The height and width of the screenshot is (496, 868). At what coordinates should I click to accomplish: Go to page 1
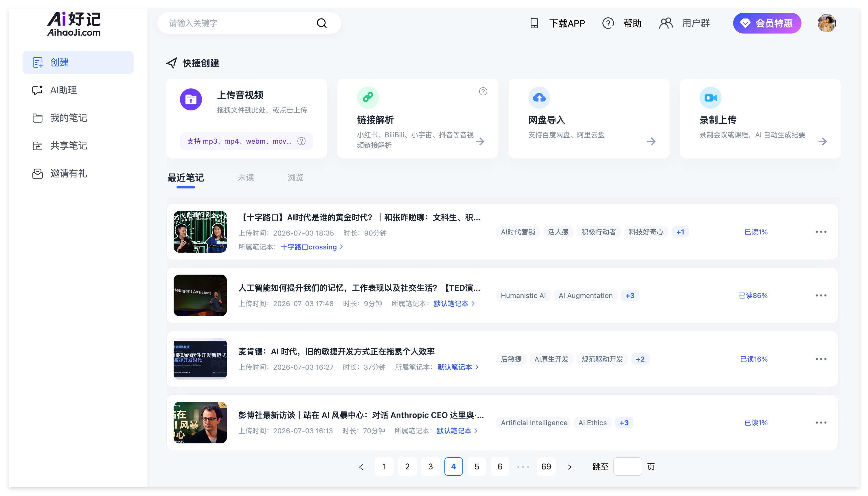coord(384,467)
